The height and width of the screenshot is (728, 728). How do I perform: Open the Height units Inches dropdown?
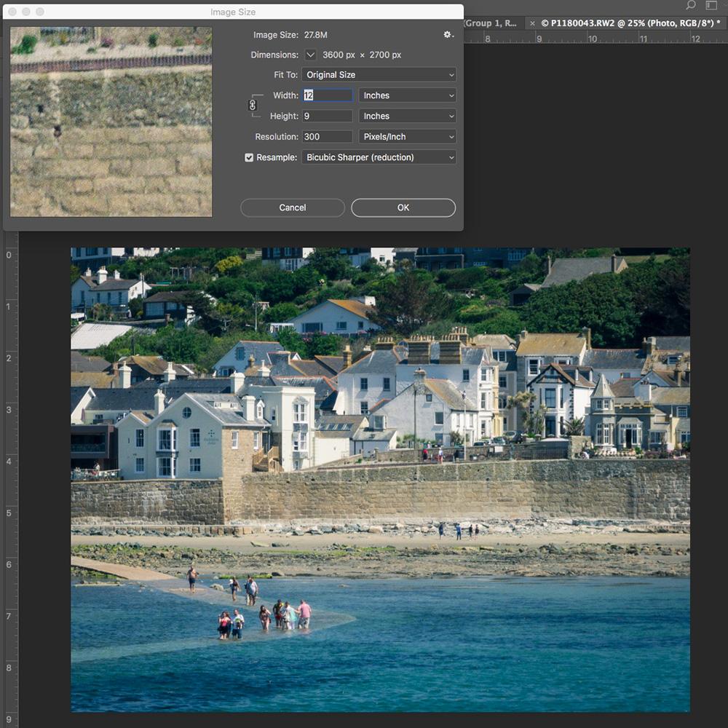pyautogui.click(x=407, y=116)
